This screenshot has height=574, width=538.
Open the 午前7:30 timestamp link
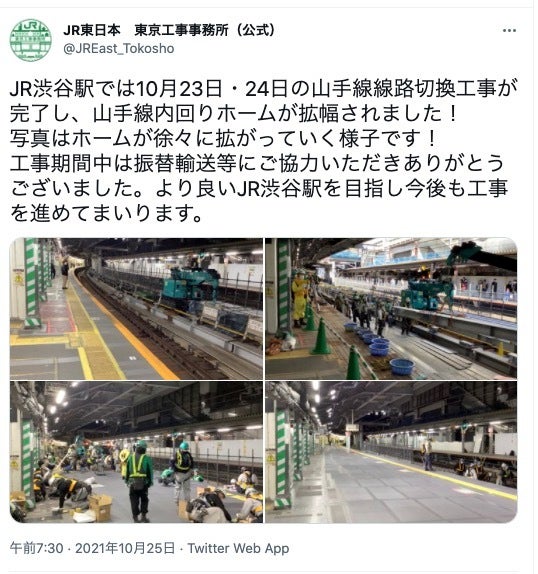click(36, 548)
